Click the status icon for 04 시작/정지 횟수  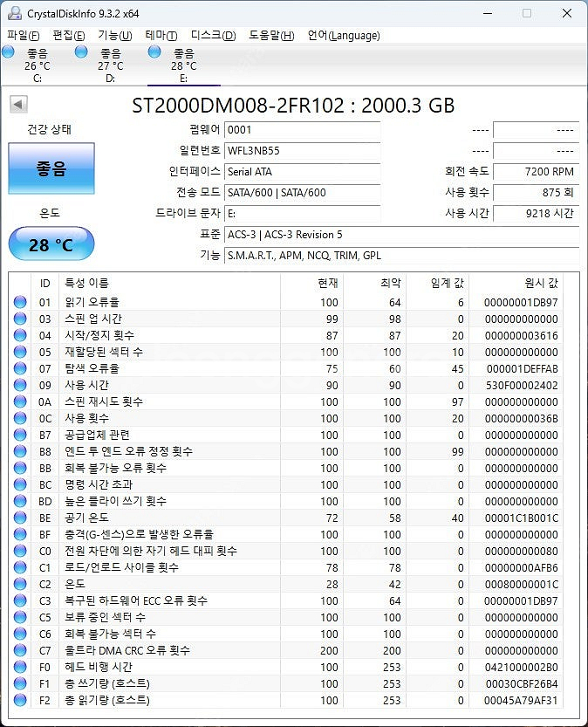(x=20, y=335)
